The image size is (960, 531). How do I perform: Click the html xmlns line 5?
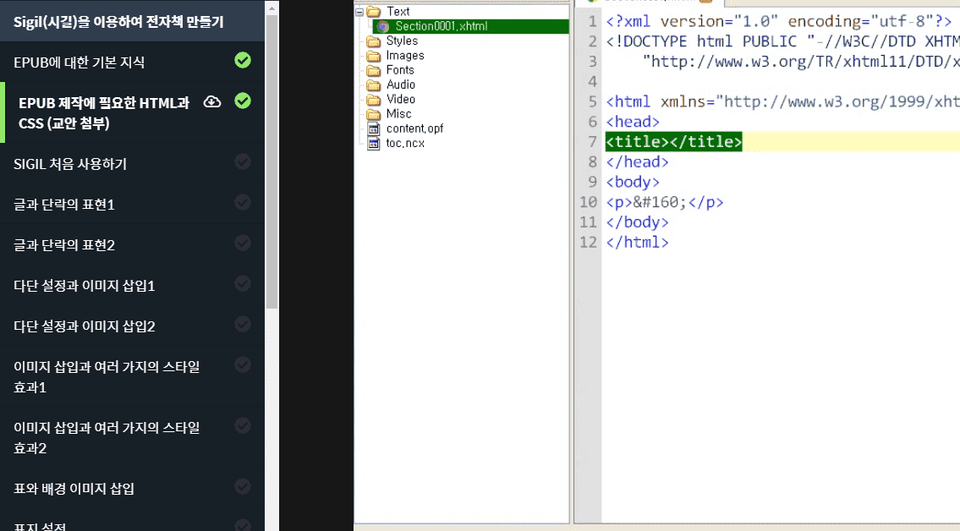click(782, 101)
